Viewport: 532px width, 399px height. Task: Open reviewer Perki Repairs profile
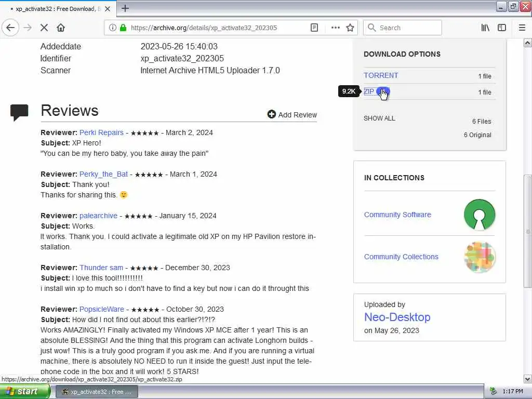click(x=101, y=132)
